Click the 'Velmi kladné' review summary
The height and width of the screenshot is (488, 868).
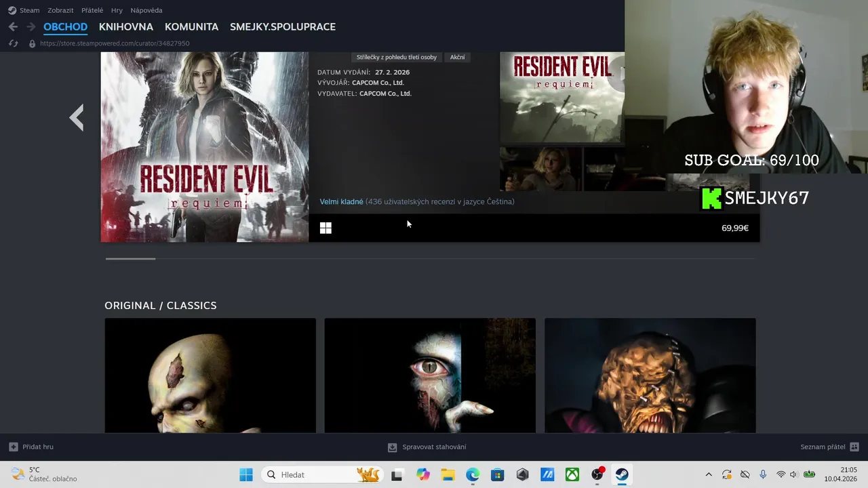341,201
